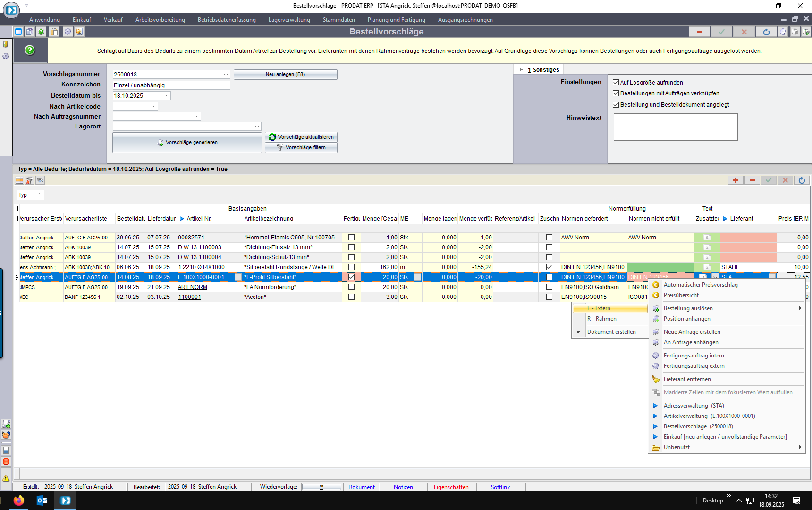Click the blue refresh arrow in the header toolbar
Screen dimensions: 812x510
(x=766, y=32)
